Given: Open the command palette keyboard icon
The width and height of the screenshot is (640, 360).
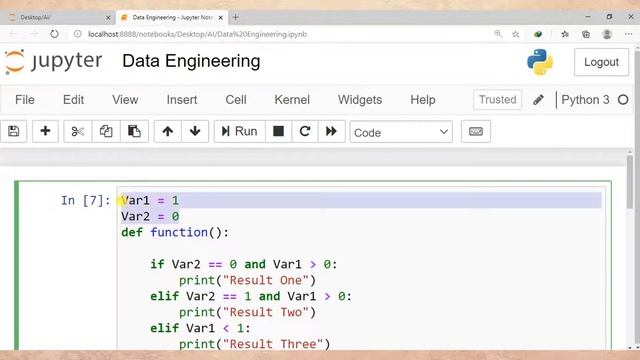Looking at the screenshot, I should [x=476, y=131].
